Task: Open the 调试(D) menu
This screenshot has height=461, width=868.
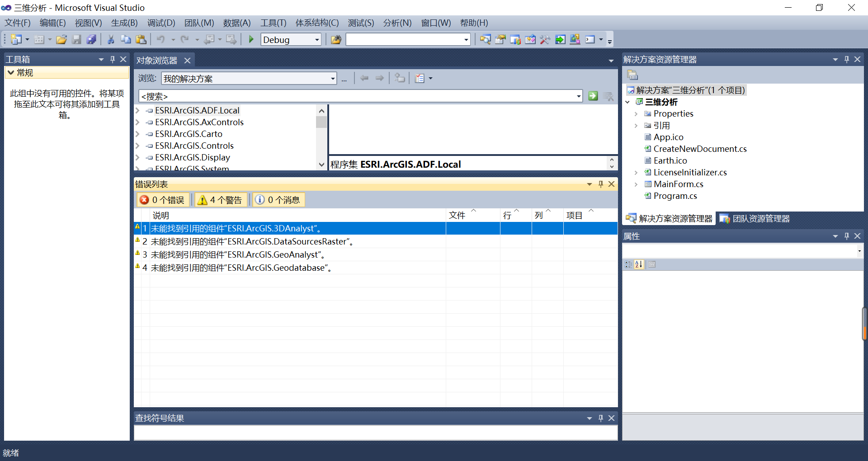Action: 161,23
